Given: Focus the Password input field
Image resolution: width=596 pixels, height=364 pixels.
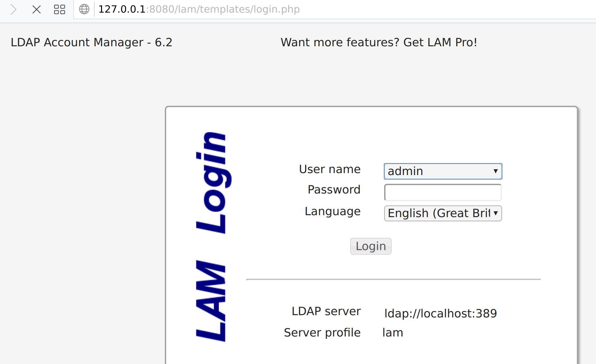Looking at the screenshot, I should [x=443, y=193].
